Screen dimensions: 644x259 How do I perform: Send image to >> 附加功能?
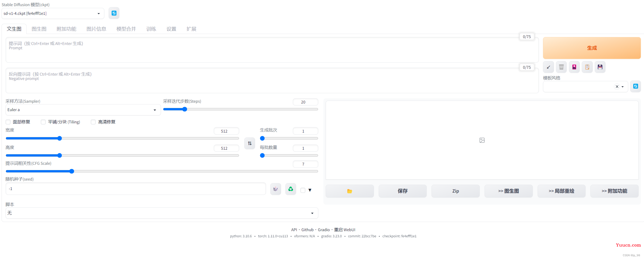(614, 191)
